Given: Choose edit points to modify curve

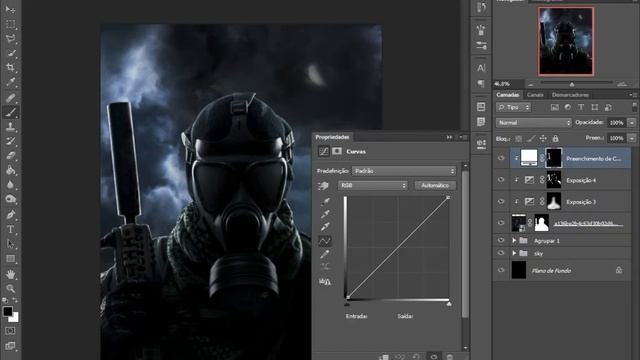Looking at the screenshot, I should point(324,241).
